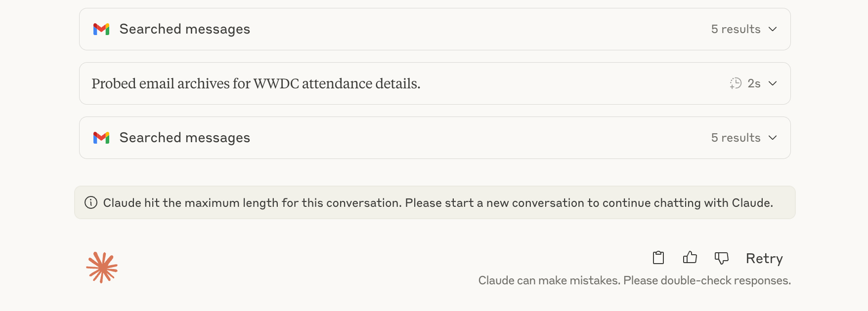Click the second Searched messages title text
Image resolution: width=868 pixels, height=311 pixels.
pyautogui.click(x=185, y=138)
